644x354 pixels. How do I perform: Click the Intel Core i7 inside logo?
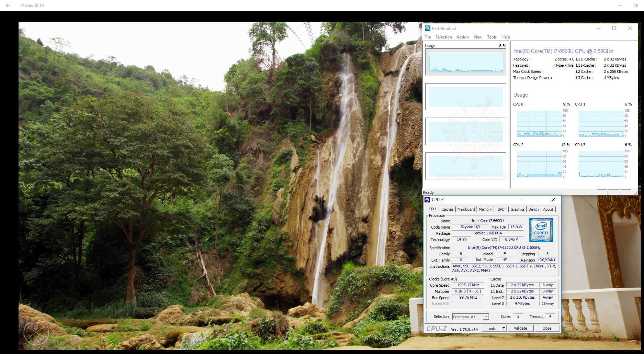pyautogui.click(x=541, y=230)
